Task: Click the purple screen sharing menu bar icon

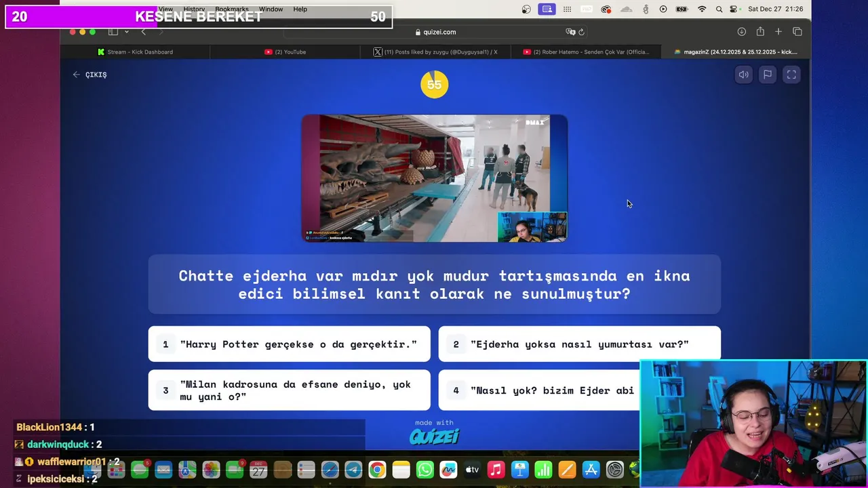Action: pyautogui.click(x=547, y=9)
